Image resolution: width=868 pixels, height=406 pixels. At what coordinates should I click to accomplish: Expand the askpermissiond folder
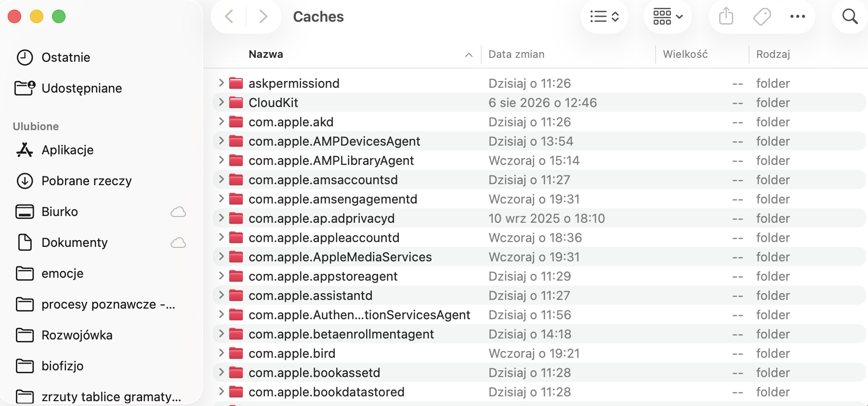(x=221, y=83)
